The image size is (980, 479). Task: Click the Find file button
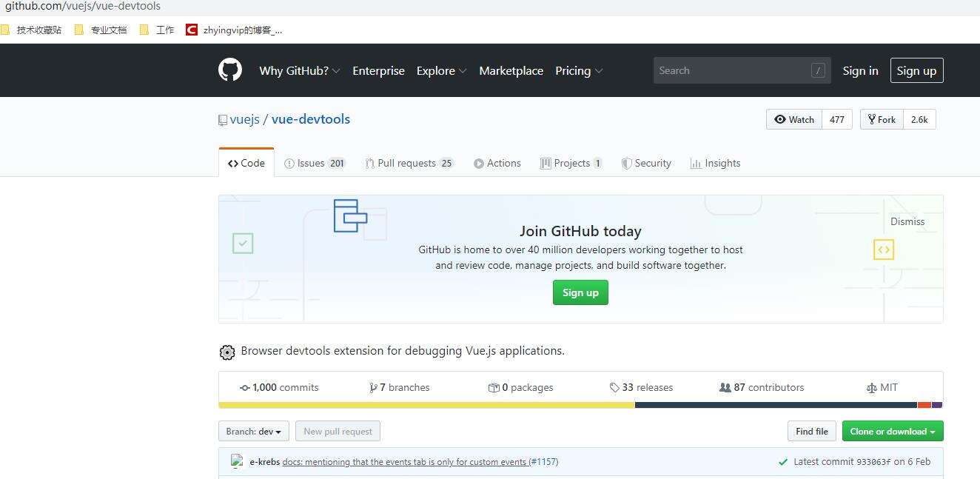812,432
